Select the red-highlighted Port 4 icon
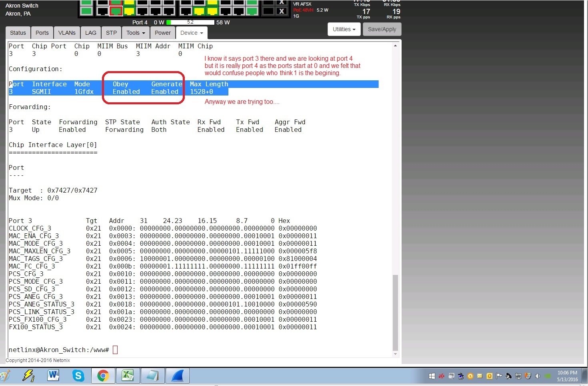588x386 pixels. click(116, 11)
